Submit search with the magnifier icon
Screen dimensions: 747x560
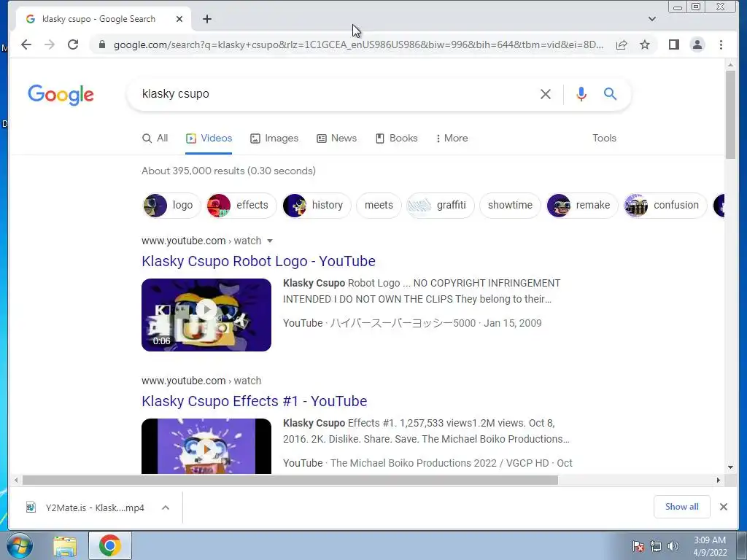point(611,94)
